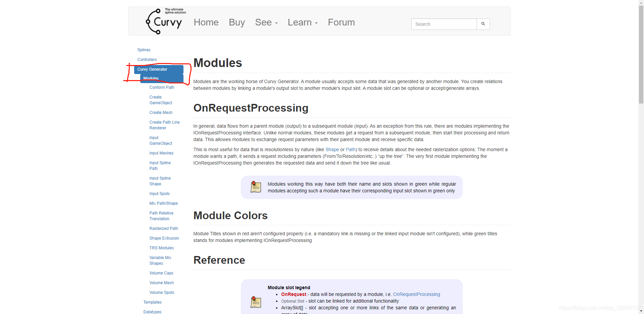Open Create Path Line Renderer page
Screen dimensions: 644x314
[164, 125]
